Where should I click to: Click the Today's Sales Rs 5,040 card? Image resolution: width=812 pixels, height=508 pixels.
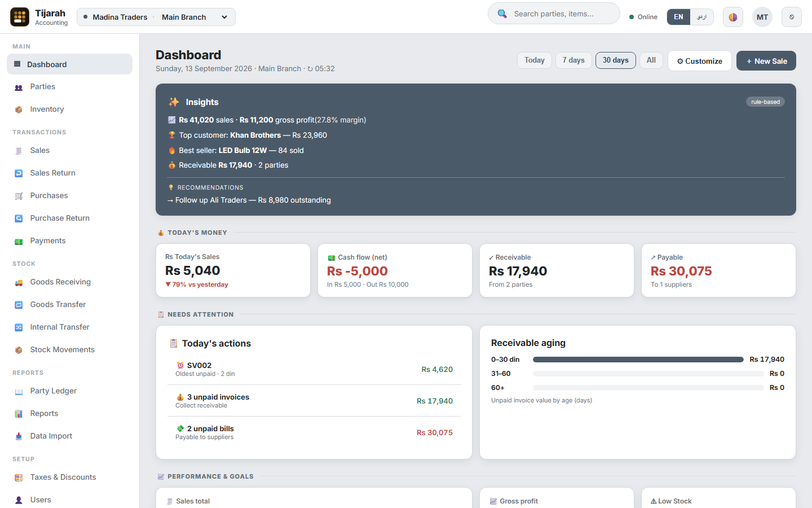click(x=233, y=270)
